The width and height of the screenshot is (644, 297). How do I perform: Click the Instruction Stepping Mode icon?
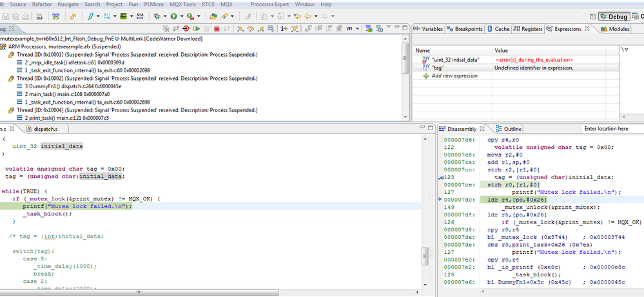[284, 29]
